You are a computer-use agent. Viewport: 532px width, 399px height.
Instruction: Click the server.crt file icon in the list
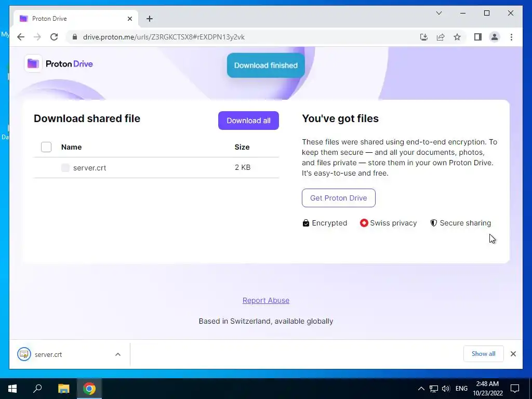pyautogui.click(x=65, y=168)
